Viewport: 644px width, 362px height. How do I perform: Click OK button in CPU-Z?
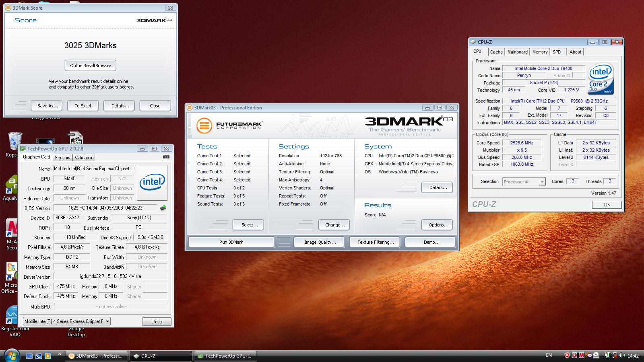click(607, 205)
